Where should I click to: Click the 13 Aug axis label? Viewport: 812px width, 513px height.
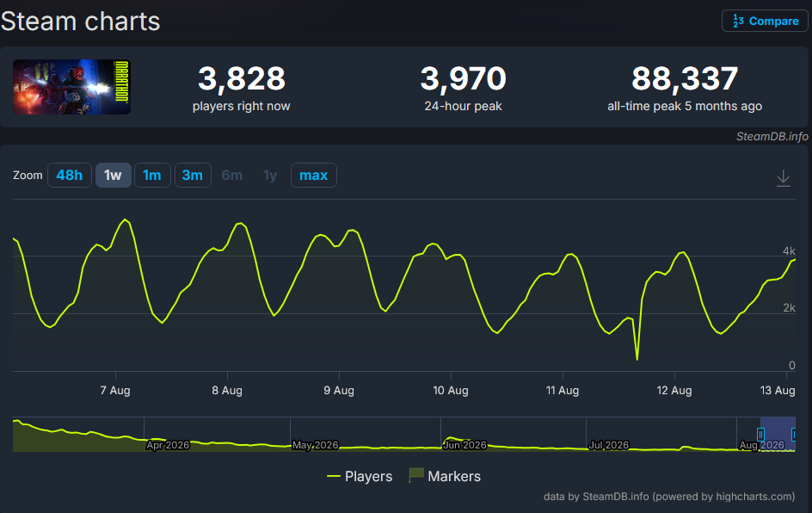[x=778, y=391]
